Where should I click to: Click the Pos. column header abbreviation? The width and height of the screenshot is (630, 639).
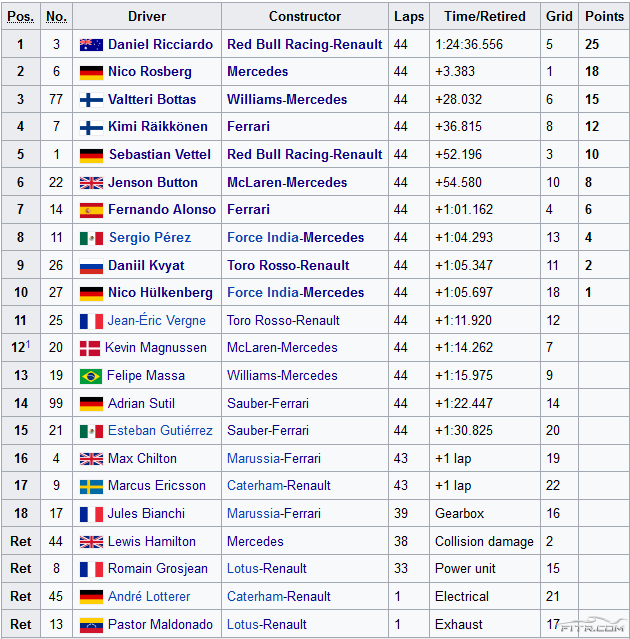tap(21, 17)
